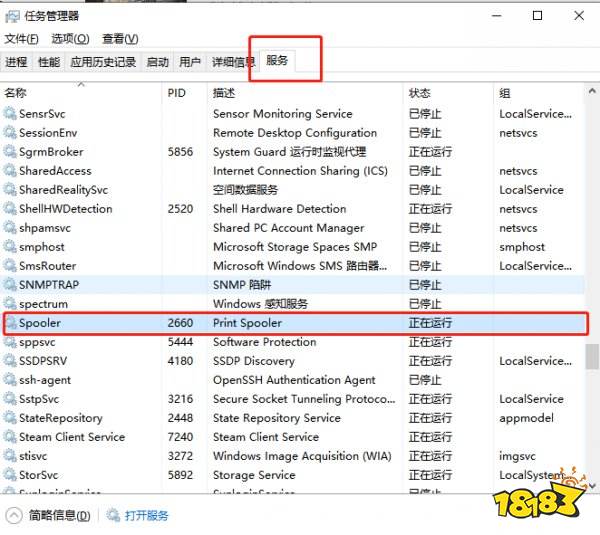This screenshot has height=535, width=600.
Task: Click PID 7240 of Steam Client Service
Action: tap(180, 437)
